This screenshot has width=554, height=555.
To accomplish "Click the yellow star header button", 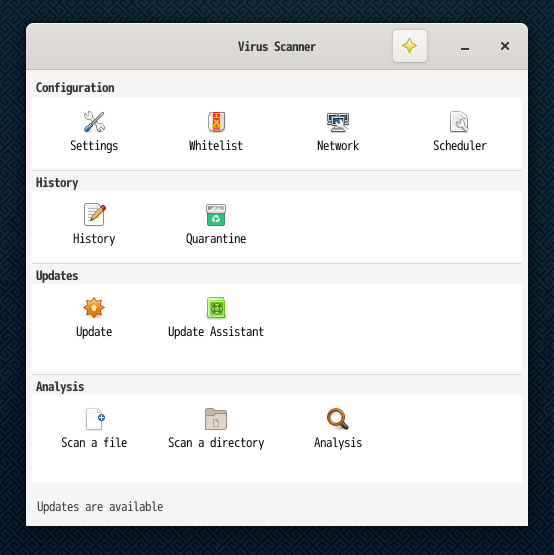I will point(410,46).
